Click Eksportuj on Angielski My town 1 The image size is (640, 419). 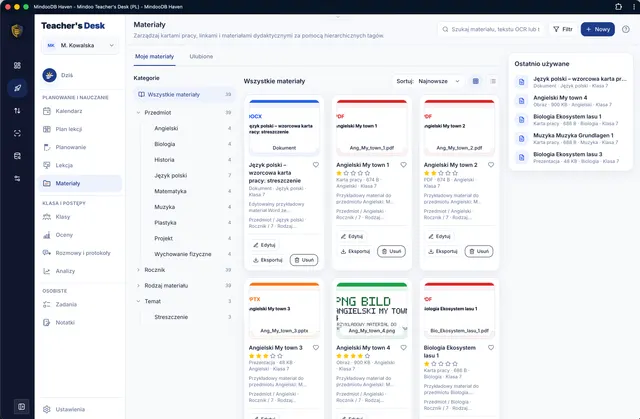355,251
